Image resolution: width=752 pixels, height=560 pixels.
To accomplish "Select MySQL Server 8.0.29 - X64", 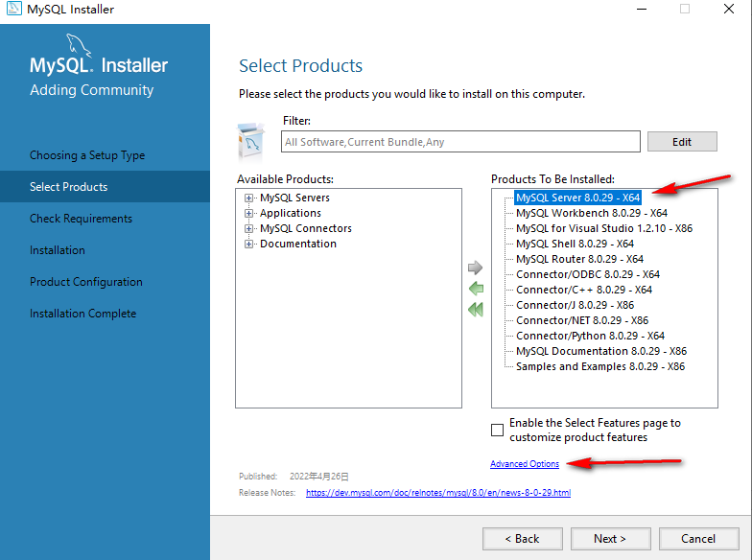I will click(577, 198).
